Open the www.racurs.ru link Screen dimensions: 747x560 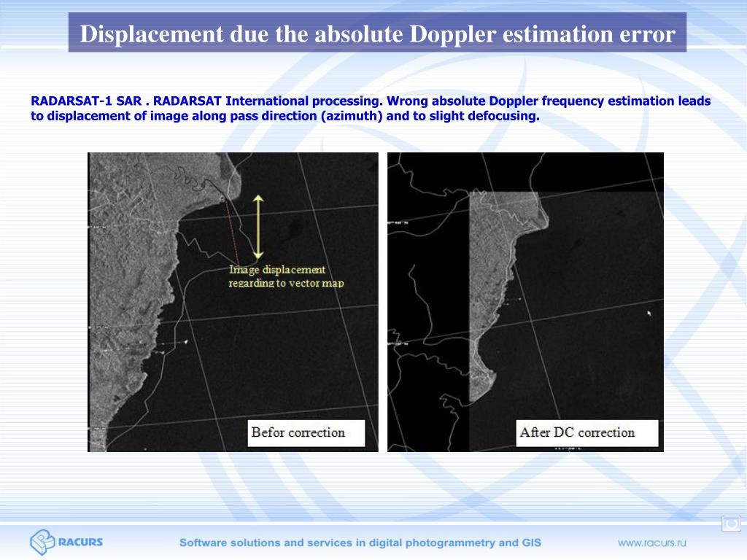[651, 542]
